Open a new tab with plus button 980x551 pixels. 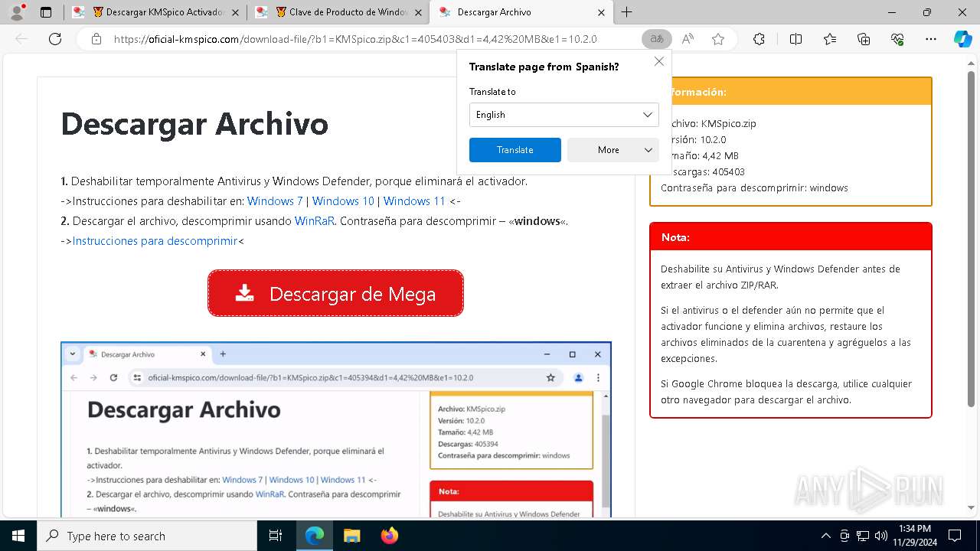(627, 12)
